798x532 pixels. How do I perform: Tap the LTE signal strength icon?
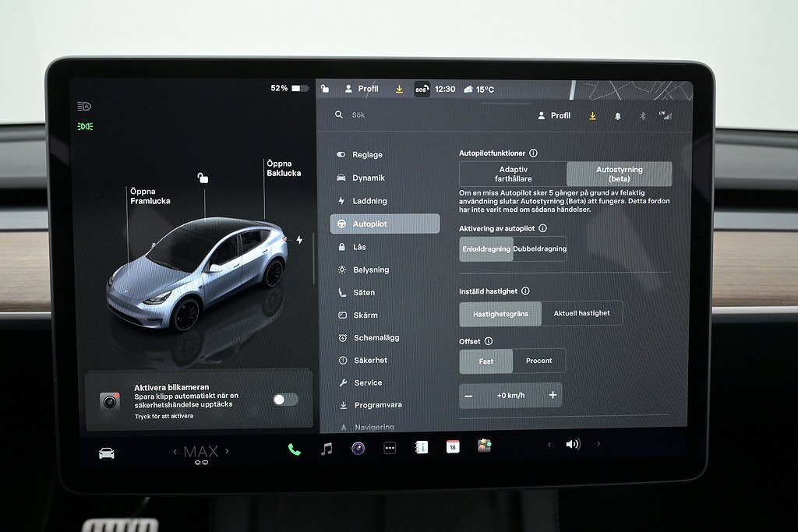pos(666,115)
